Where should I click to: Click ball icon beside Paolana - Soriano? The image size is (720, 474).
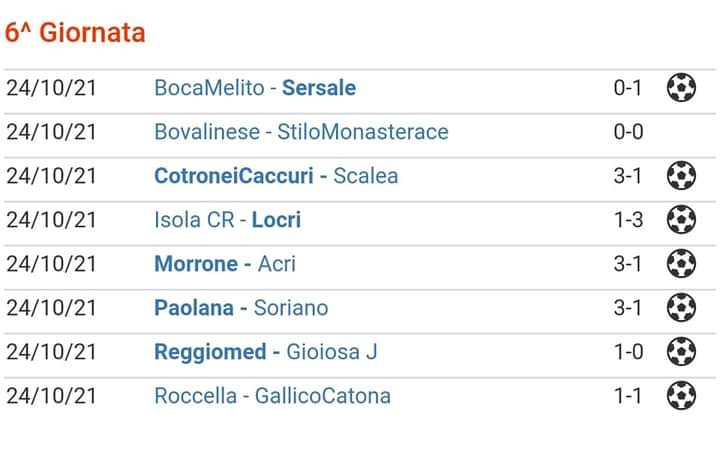(x=681, y=307)
